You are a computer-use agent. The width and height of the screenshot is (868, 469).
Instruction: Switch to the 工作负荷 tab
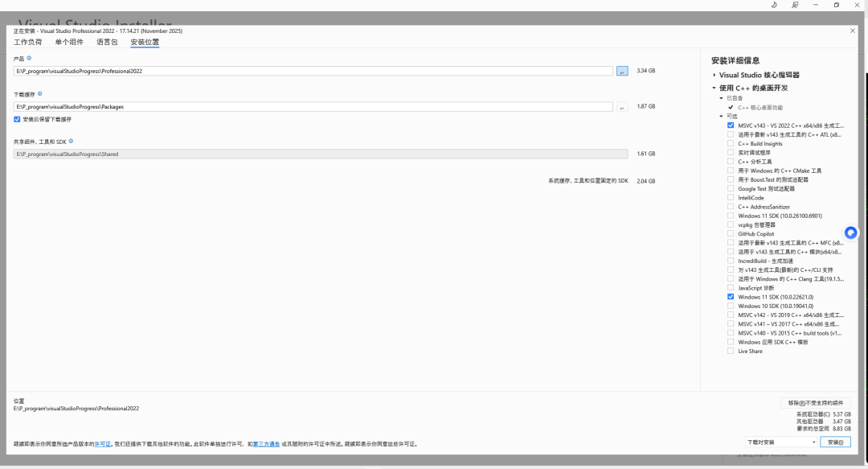27,42
